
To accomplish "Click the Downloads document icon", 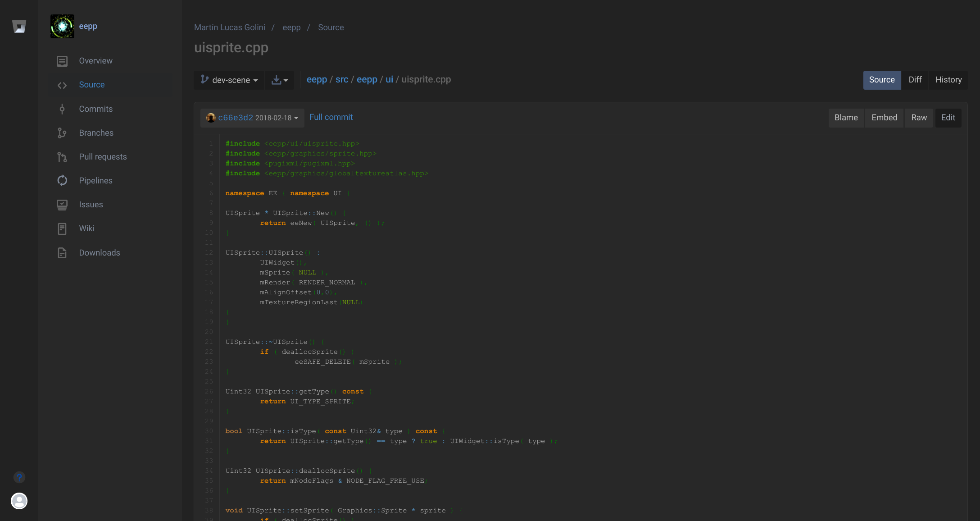I will coord(62,252).
